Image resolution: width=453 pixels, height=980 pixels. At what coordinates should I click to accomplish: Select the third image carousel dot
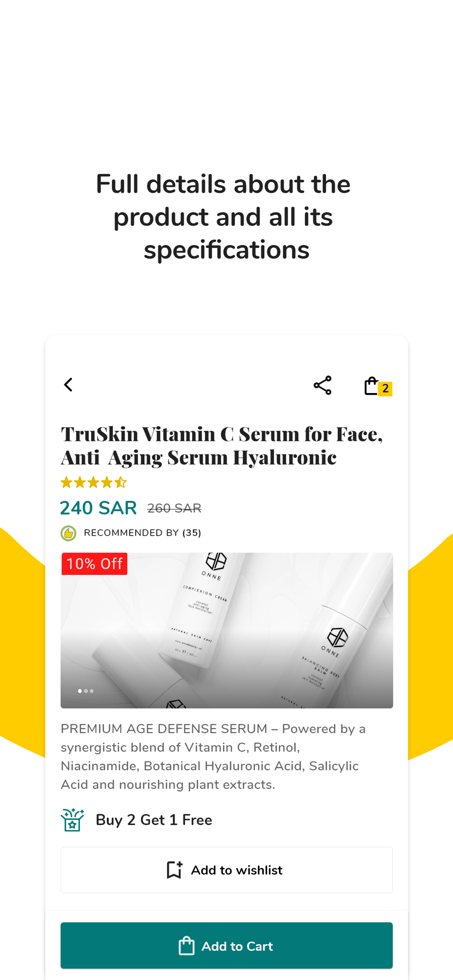pos(92,691)
